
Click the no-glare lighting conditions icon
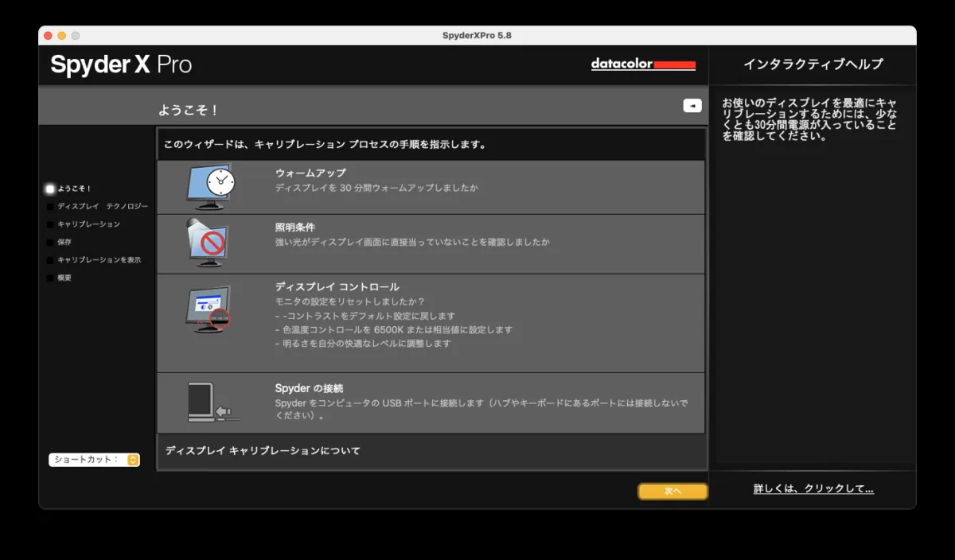coord(209,241)
